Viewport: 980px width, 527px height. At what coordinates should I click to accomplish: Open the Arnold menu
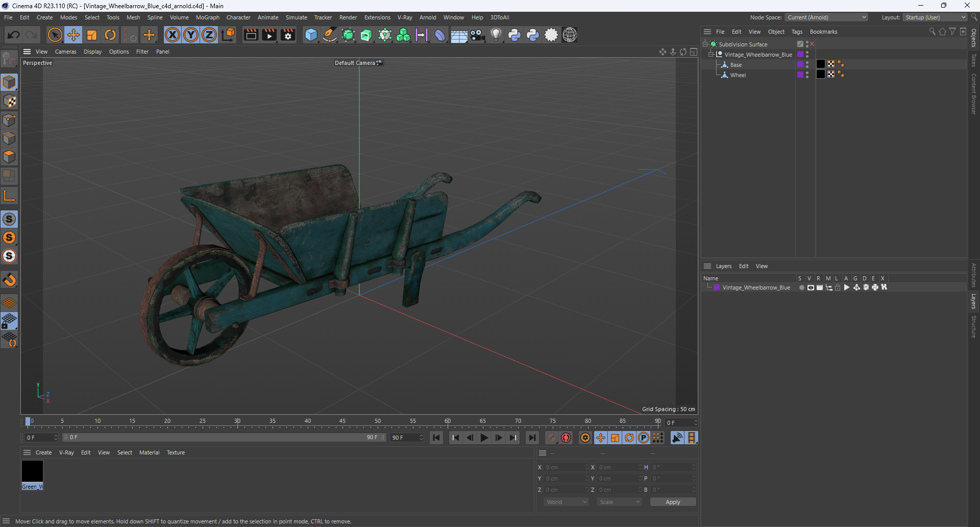(428, 17)
